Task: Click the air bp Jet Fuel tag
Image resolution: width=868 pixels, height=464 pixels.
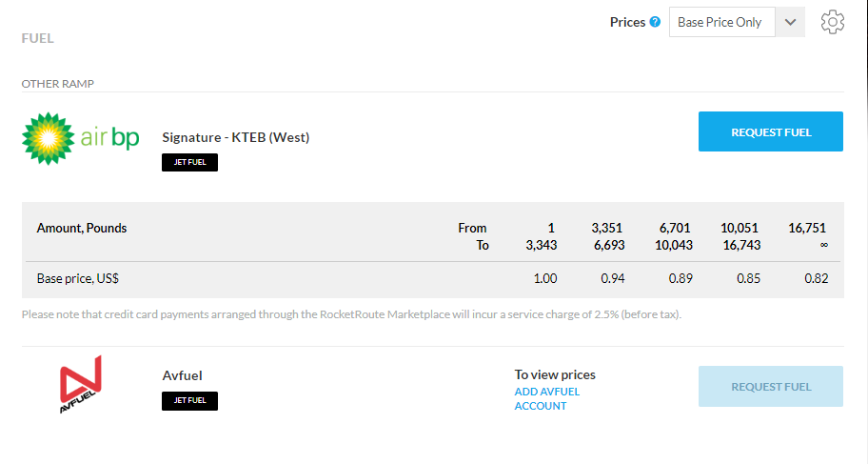Action: tap(190, 162)
